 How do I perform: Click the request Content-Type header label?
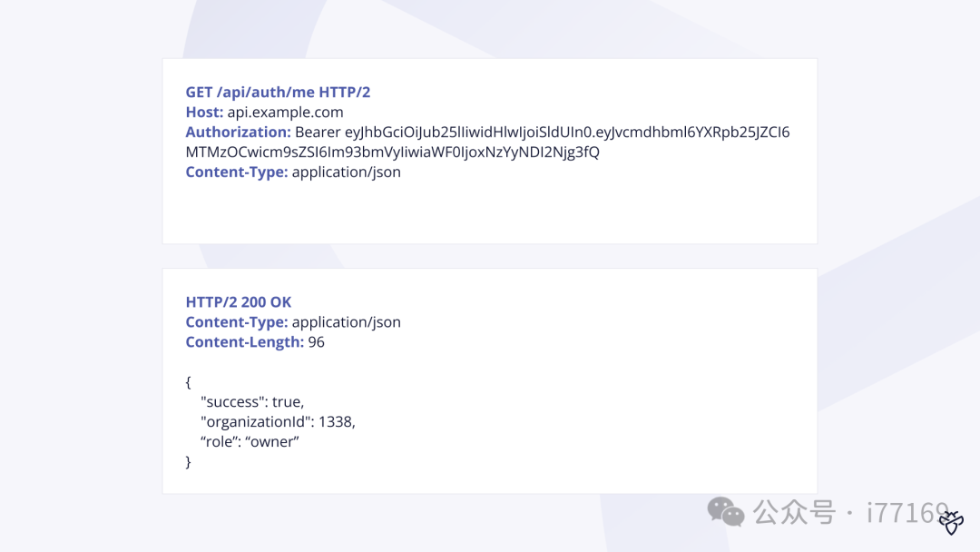(236, 172)
